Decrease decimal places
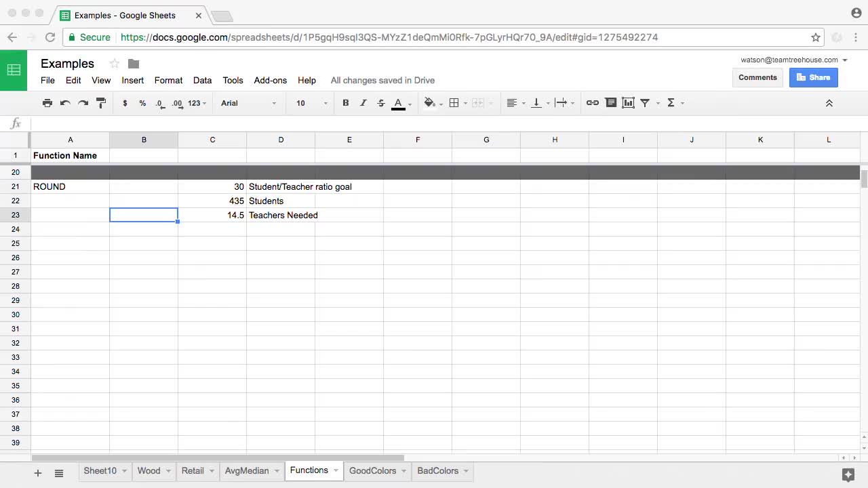The width and height of the screenshot is (868, 488). tap(159, 103)
